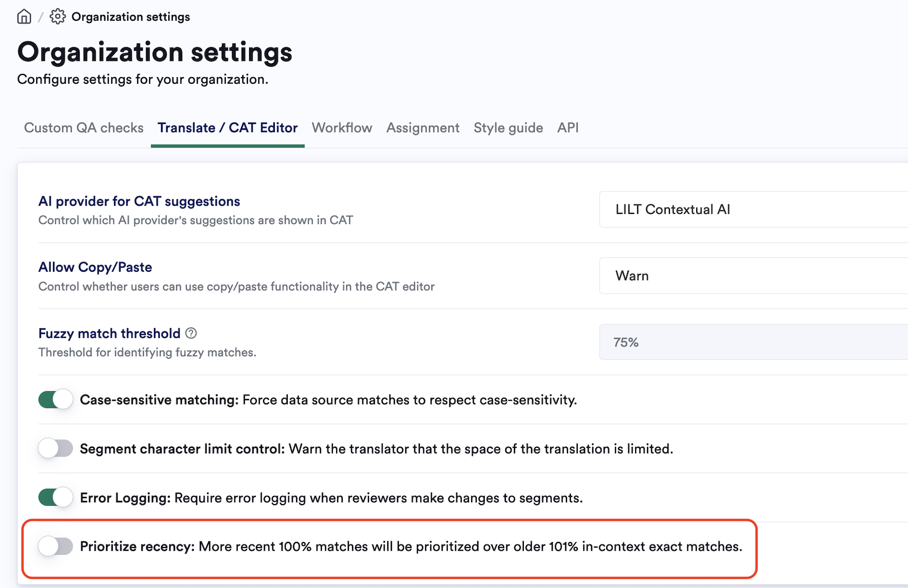Image resolution: width=908 pixels, height=588 pixels.
Task: Click AI provider for CAT suggestions label
Action: pyautogui.click(x=139, y=201)
